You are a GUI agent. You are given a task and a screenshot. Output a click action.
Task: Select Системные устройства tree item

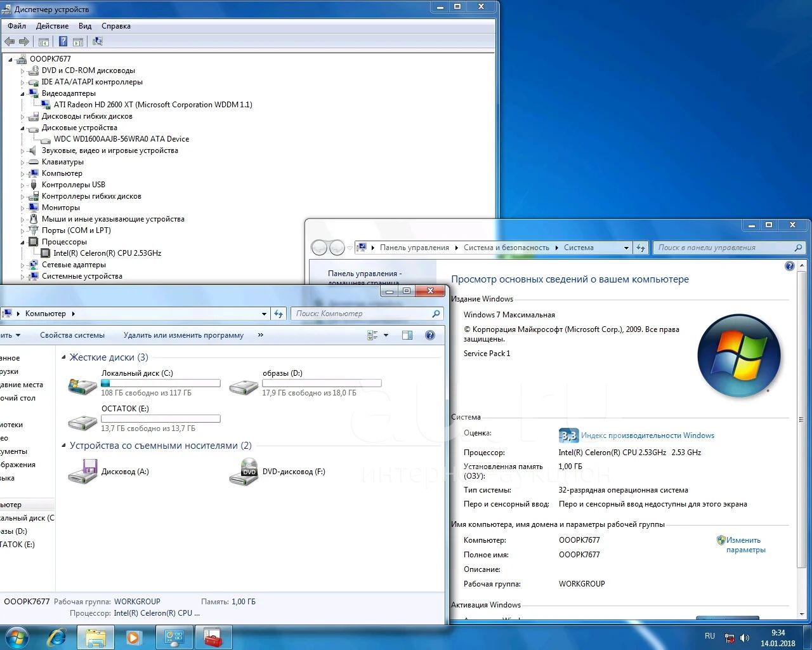coord(82,276)
